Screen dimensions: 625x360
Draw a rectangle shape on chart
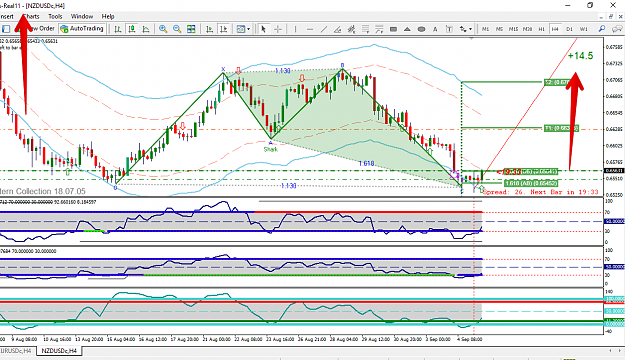(x=393, y=29)
